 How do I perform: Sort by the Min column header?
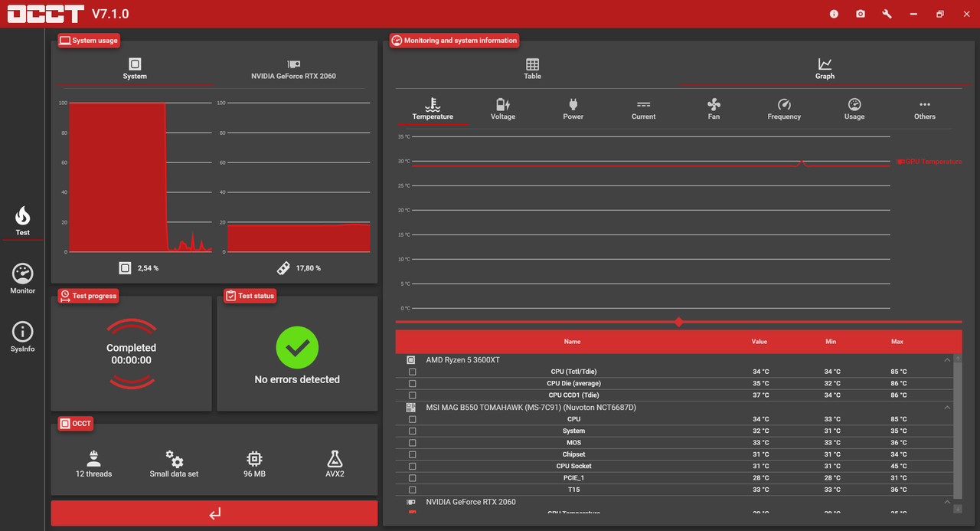tap(831, 342)
